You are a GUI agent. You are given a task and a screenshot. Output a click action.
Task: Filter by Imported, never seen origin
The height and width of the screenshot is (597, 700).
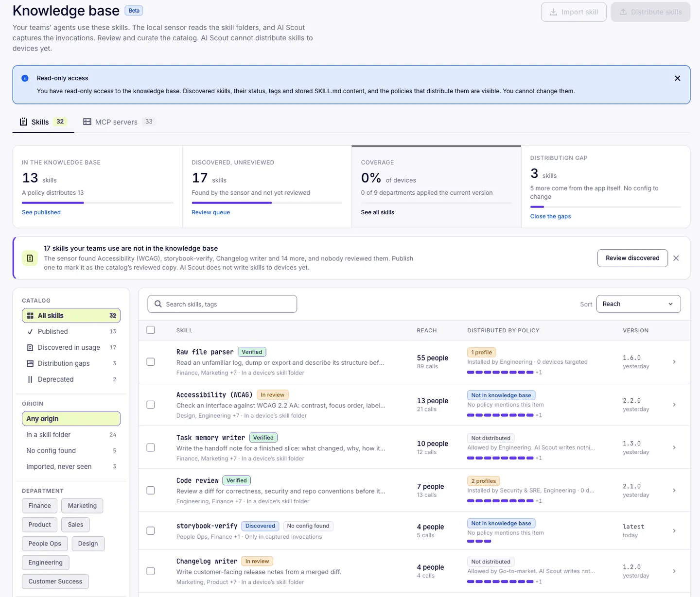pyautogui.click(x=71, y=467)
